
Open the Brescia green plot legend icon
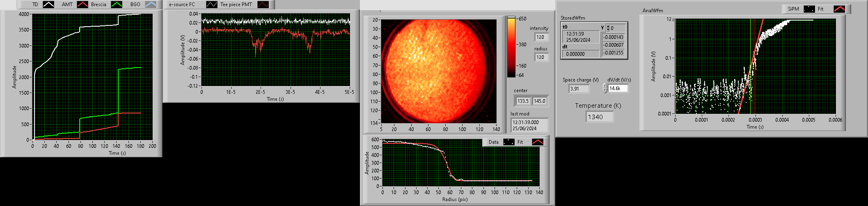tap(117, 5)
